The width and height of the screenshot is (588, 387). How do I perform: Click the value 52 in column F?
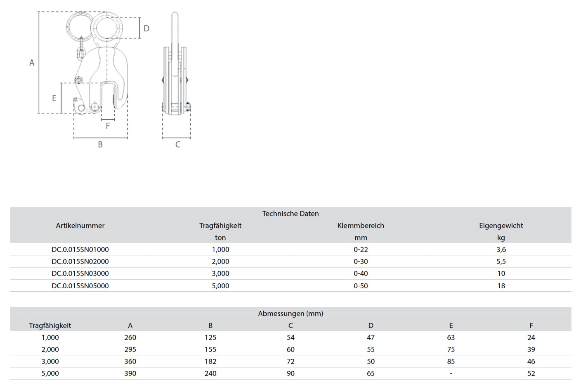point(531,373)
